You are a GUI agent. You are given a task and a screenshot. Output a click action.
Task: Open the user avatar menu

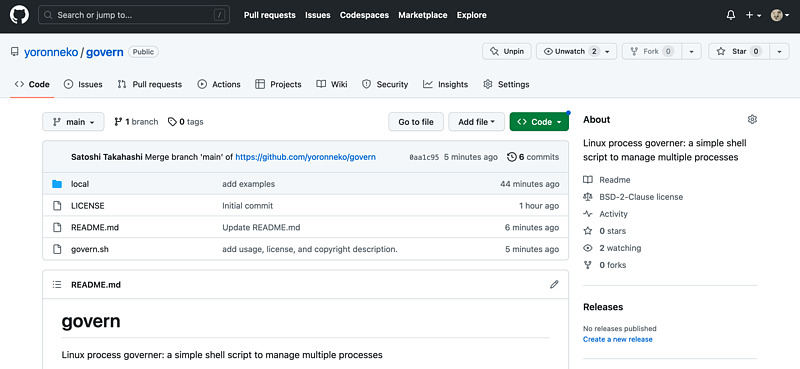pyautogui.click(x=780, y=15)
